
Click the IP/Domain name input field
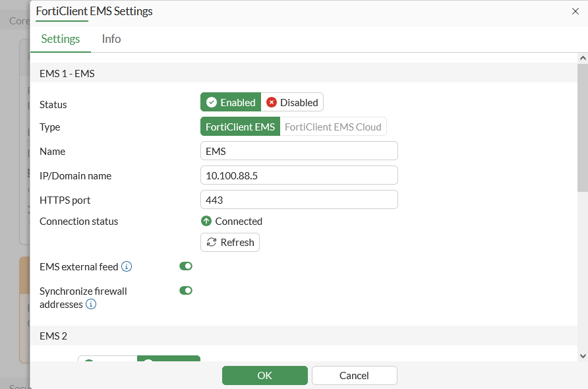click(299, 175)
